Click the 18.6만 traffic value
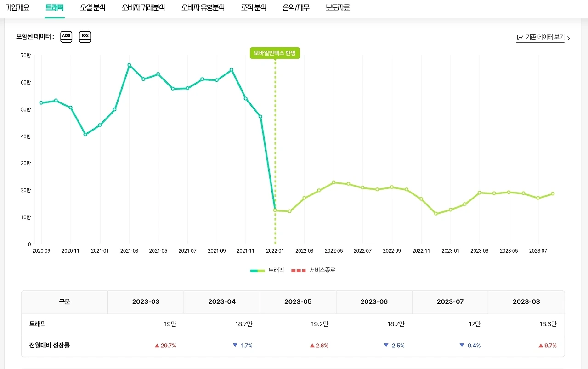This screenshot has height=369, width=588. tap(548, 324)
